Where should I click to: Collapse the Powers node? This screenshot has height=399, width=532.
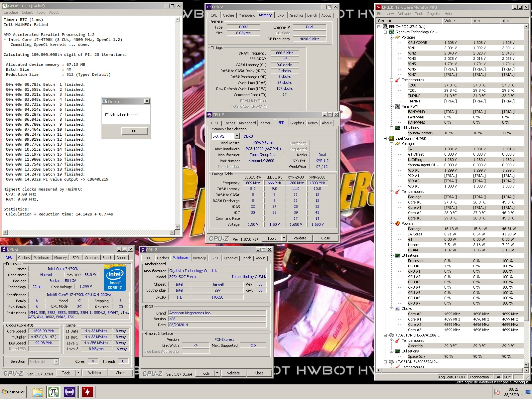click(x=392, y=223)
